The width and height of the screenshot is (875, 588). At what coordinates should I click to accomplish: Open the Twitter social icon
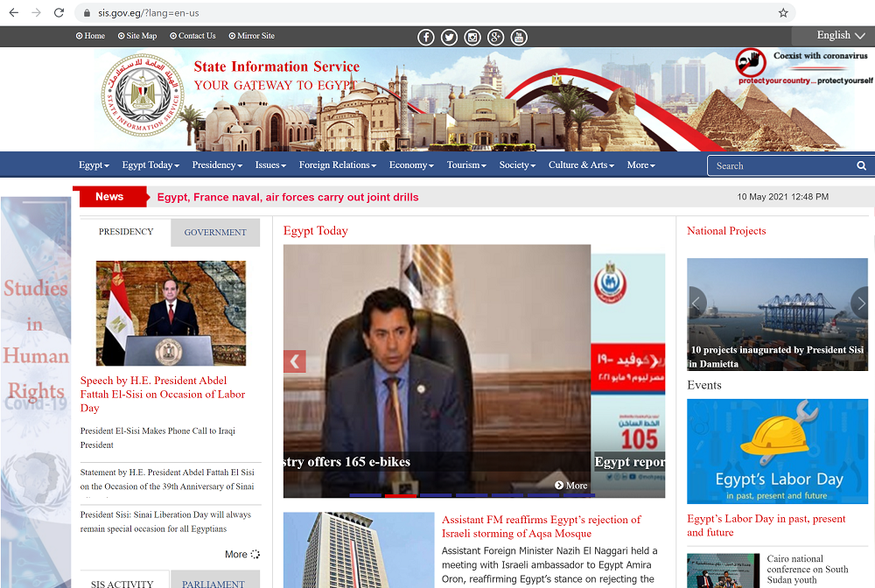coord(449,37)
